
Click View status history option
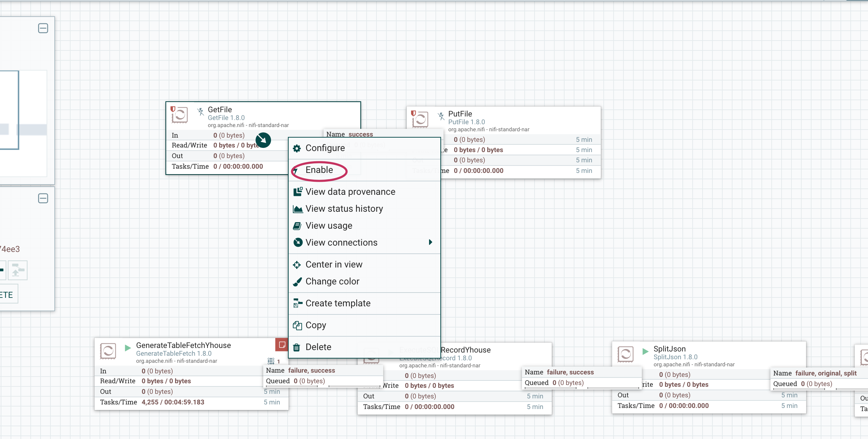pos(344,208)
